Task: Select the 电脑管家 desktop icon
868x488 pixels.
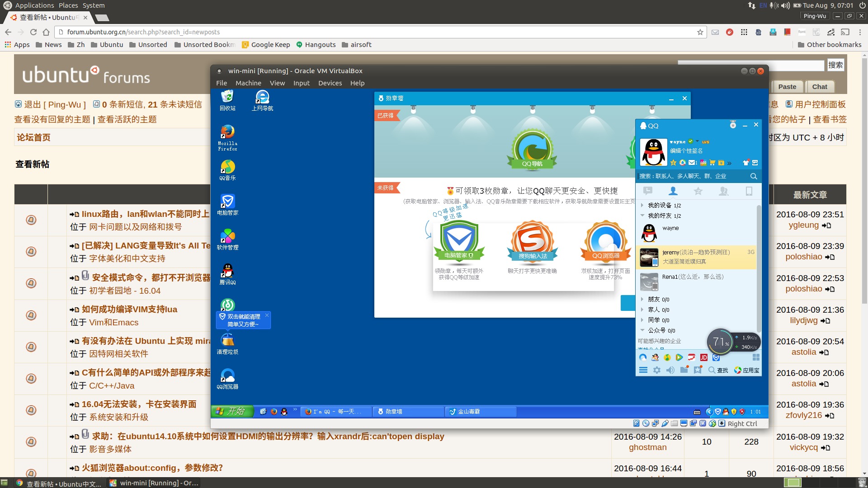Action: click(x=227, y=205)
